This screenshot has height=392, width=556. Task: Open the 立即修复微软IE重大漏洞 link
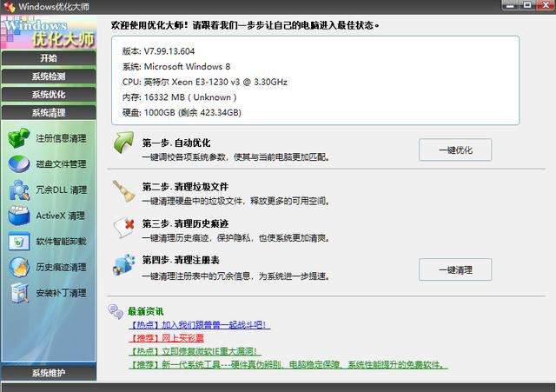[195, 351]
